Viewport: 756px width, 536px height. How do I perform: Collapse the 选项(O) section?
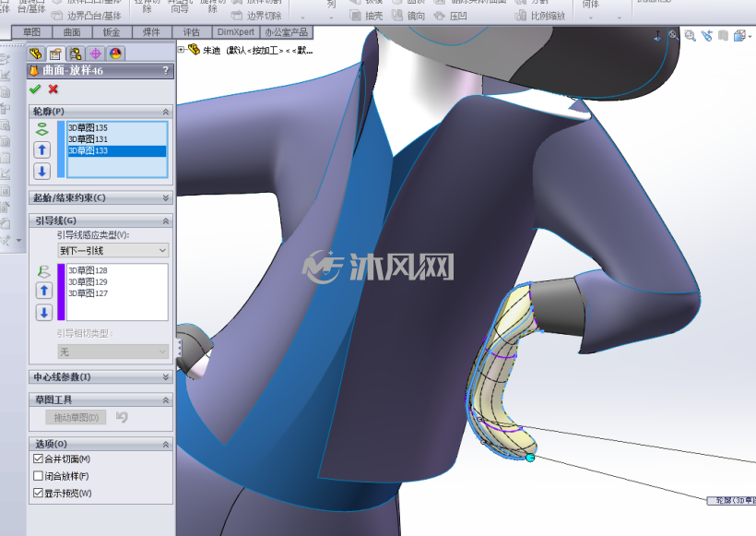tap(166, 444)
